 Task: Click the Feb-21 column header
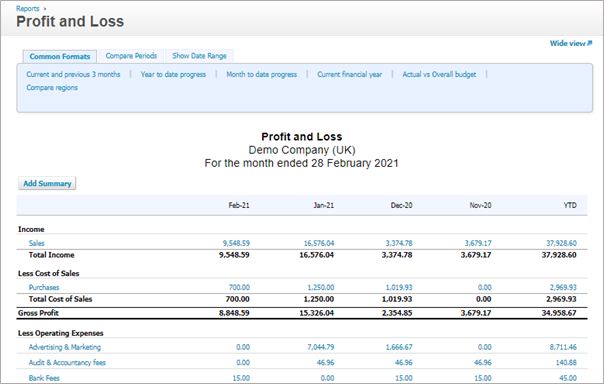point(239,205)
